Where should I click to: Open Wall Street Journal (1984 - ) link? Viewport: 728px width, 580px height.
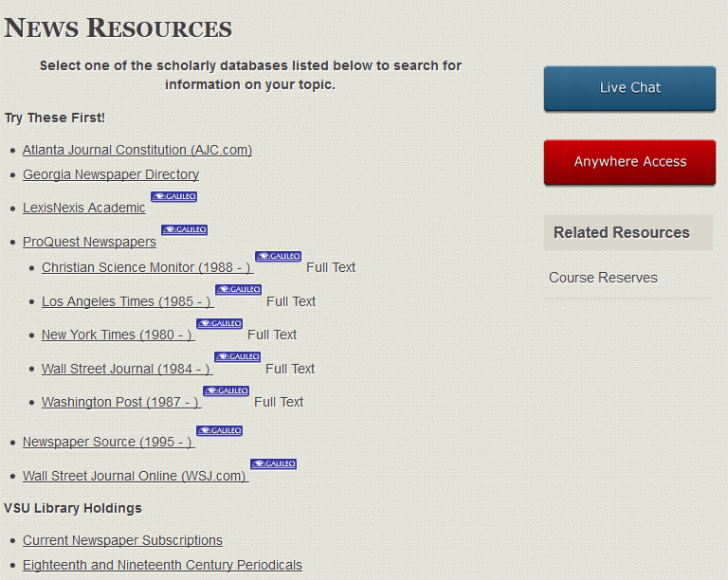point(127,369)
